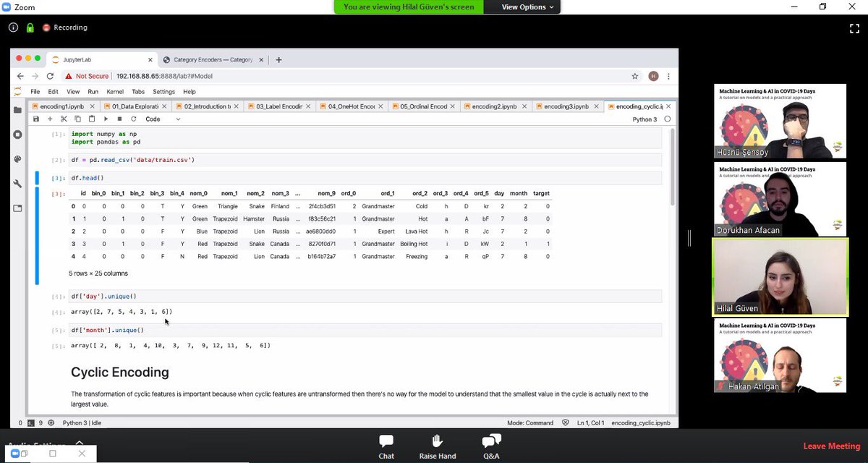Open the Q&A panel
Viewport: 868px width, 463px height.
491,446
